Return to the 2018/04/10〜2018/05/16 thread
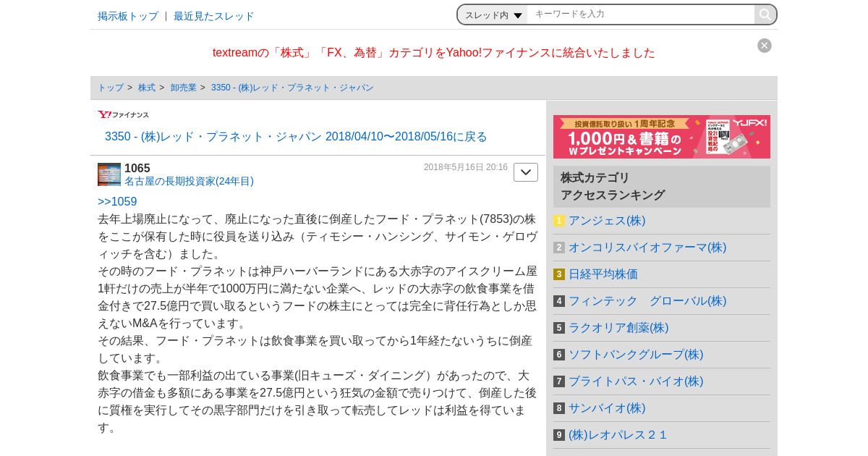868x456 pixels. pyautogui.click(x=296, y=136)
